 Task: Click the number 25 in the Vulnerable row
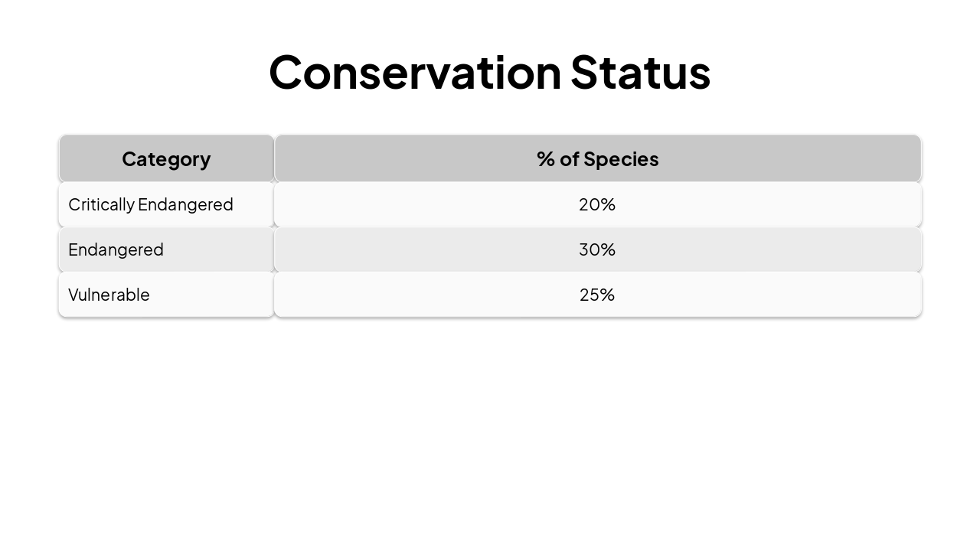click(590, 295)
